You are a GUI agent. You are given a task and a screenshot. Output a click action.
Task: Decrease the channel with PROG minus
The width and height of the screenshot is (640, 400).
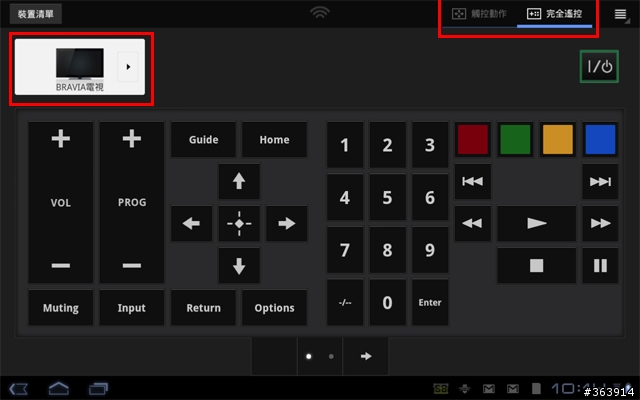(x=131, y=266)
